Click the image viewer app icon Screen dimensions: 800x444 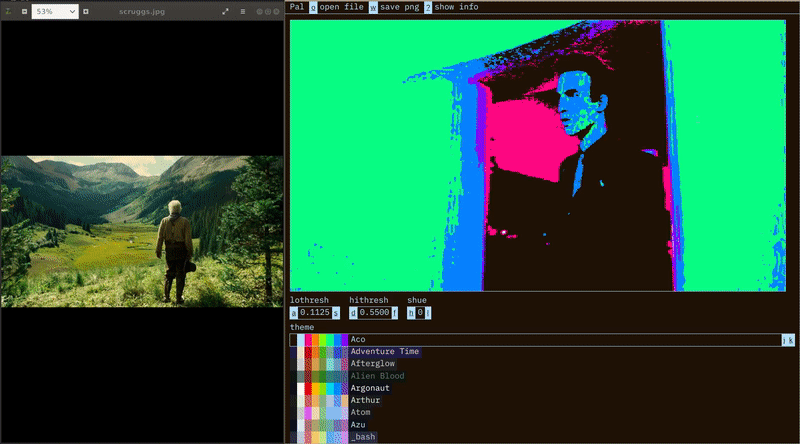[8, 11]
